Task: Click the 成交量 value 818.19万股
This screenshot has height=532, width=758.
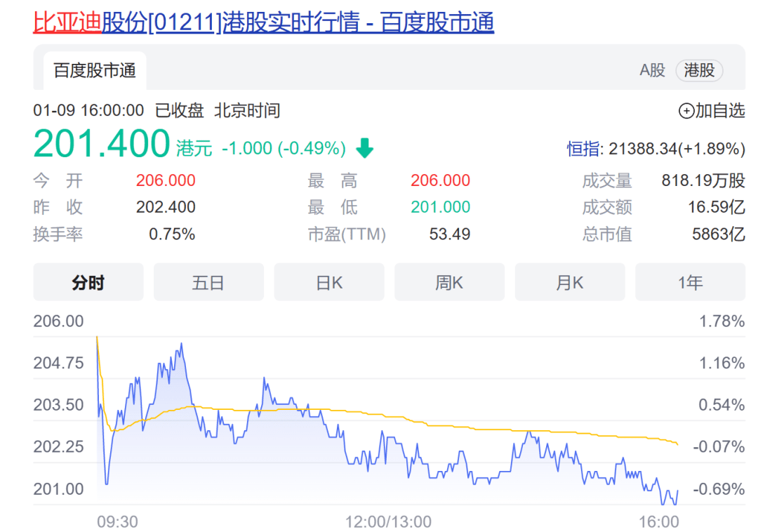Action: pyautogui.click(x=703, y=180)
